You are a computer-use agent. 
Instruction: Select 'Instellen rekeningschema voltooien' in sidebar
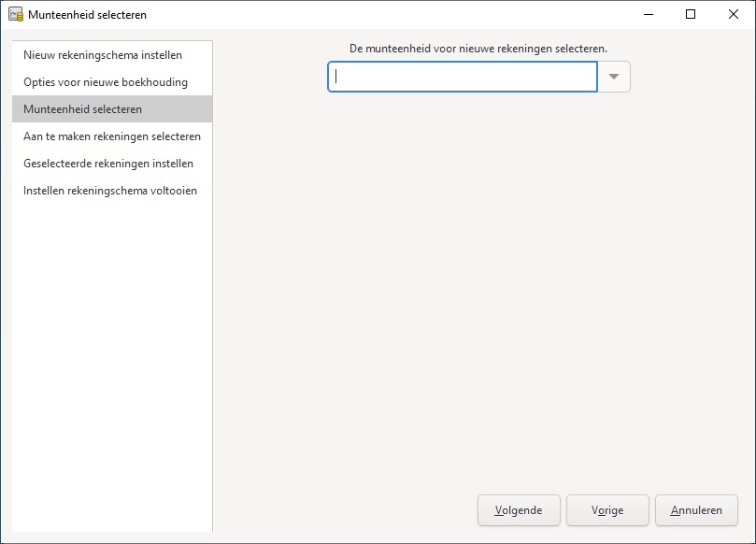110,191
